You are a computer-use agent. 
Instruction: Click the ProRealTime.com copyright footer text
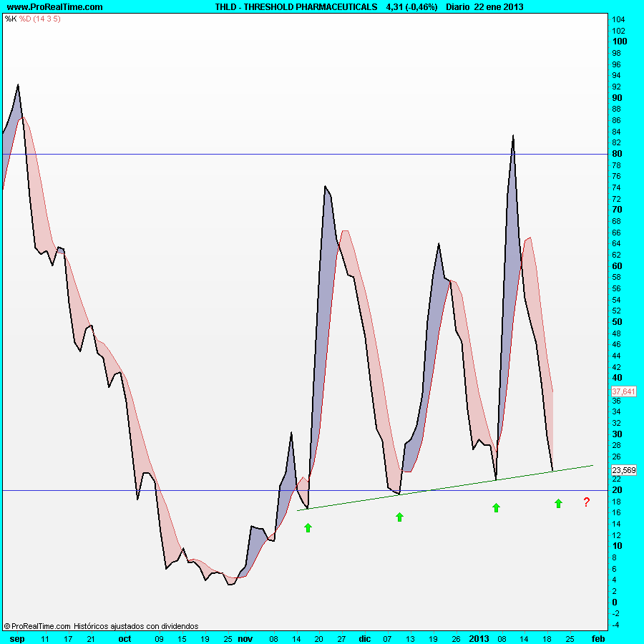click(x=101, y=626)
